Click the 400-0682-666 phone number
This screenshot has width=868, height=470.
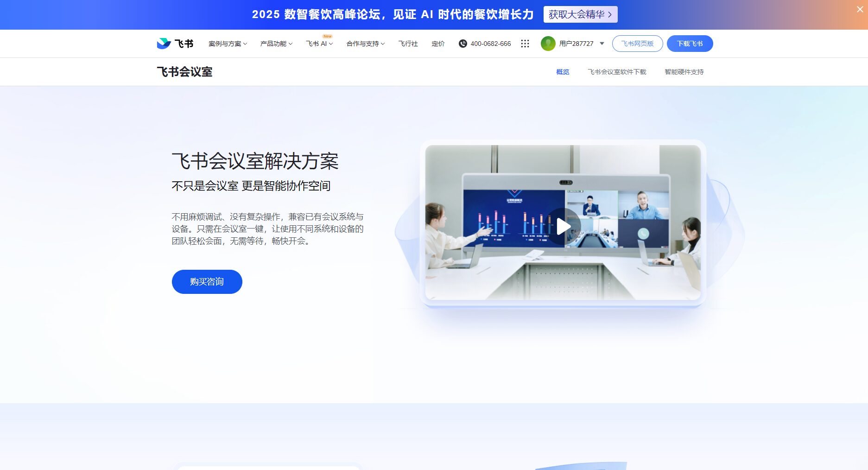490,44
